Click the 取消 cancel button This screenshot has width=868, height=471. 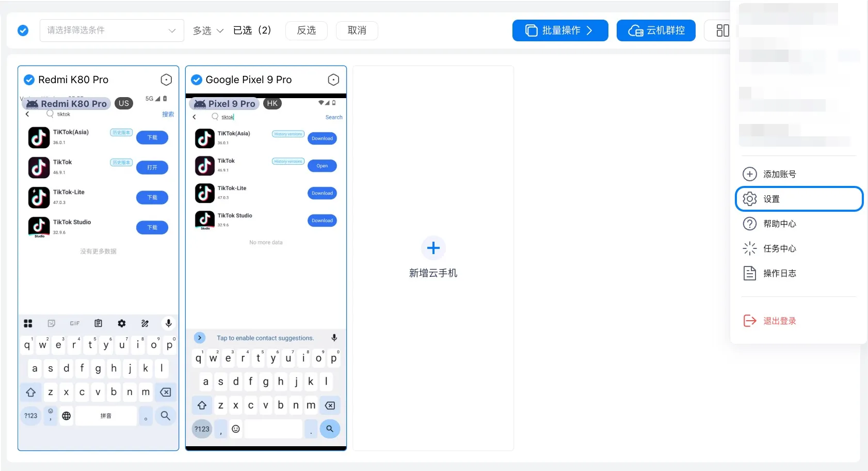[x=357, y=30]
